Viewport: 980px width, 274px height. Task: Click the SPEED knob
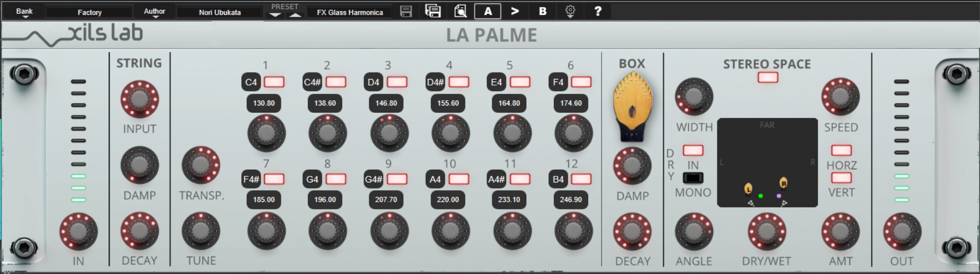(841, 97)
